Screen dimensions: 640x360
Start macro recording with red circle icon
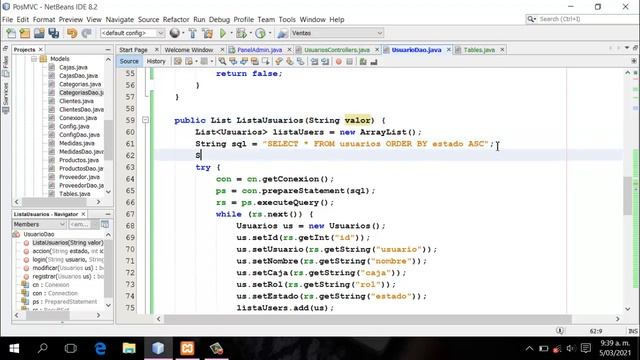pyautogui.click(x=338, y=62)
